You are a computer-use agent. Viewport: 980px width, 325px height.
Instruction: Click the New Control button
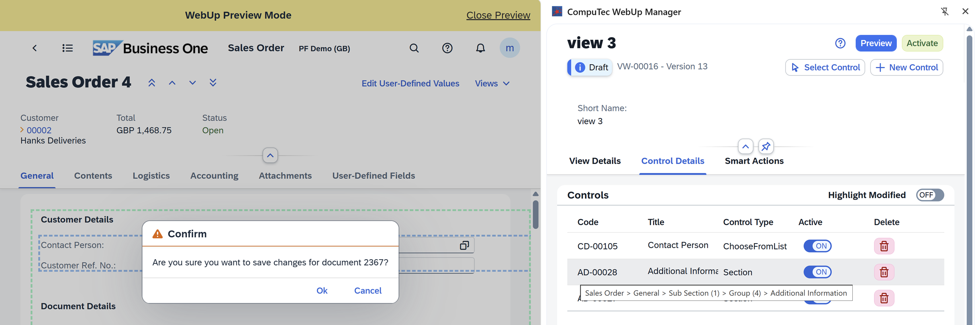click(x=906, y=67)
